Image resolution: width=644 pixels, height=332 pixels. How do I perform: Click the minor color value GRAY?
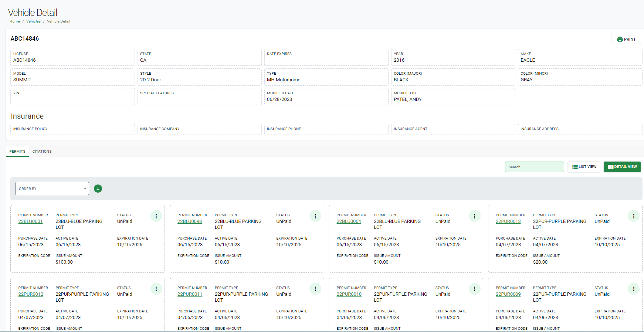[526, 80]
